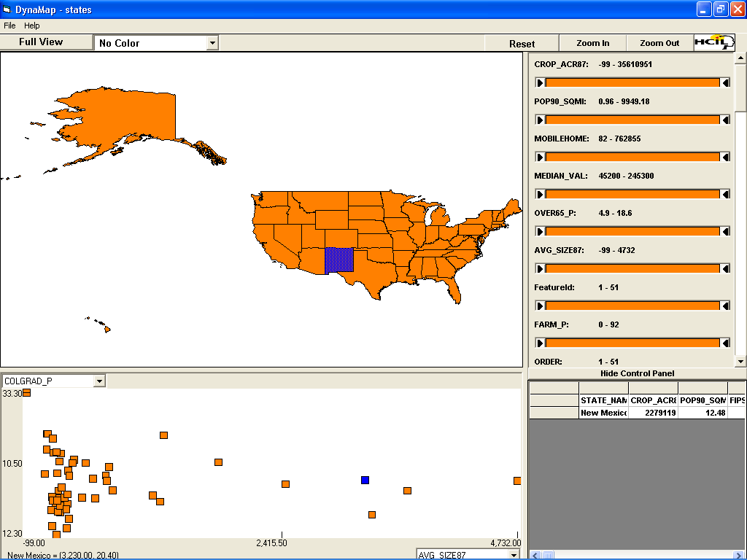Restore down the DynaMap window

[721, 9]
